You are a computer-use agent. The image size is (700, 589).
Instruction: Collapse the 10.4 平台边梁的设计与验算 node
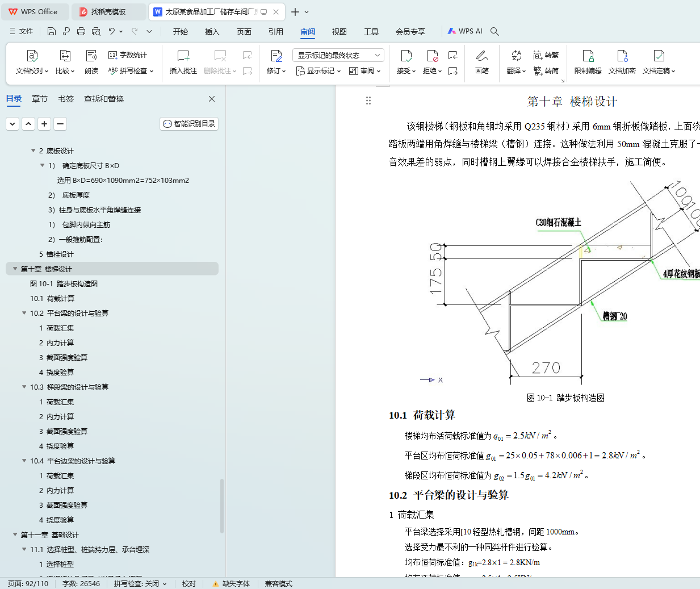(24, 461)
